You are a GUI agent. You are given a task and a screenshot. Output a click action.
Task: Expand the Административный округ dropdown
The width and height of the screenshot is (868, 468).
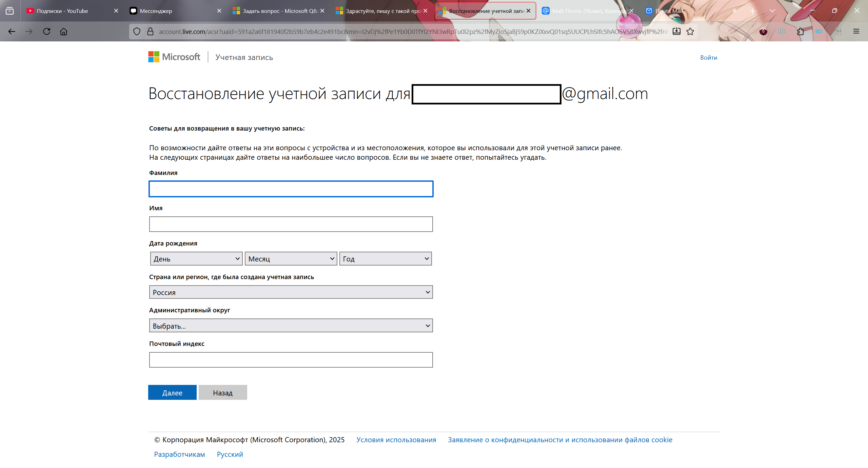[291, 326]
